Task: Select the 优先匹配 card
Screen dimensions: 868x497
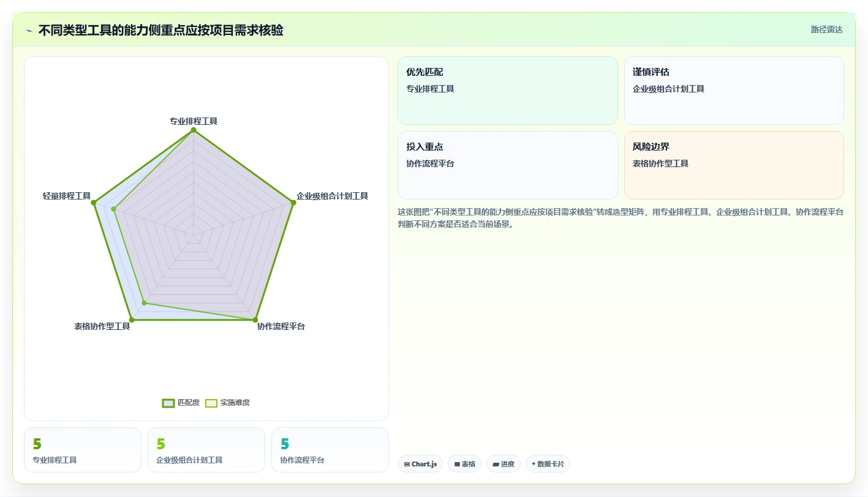Action: click(x=508, y=91)
